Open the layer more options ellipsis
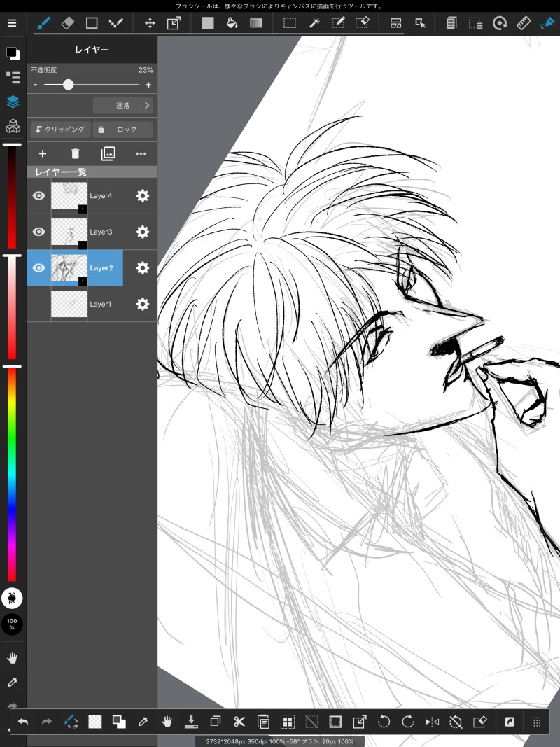This screenshot has height=747, width=560. pyautogui.click(x=141, y=153)
